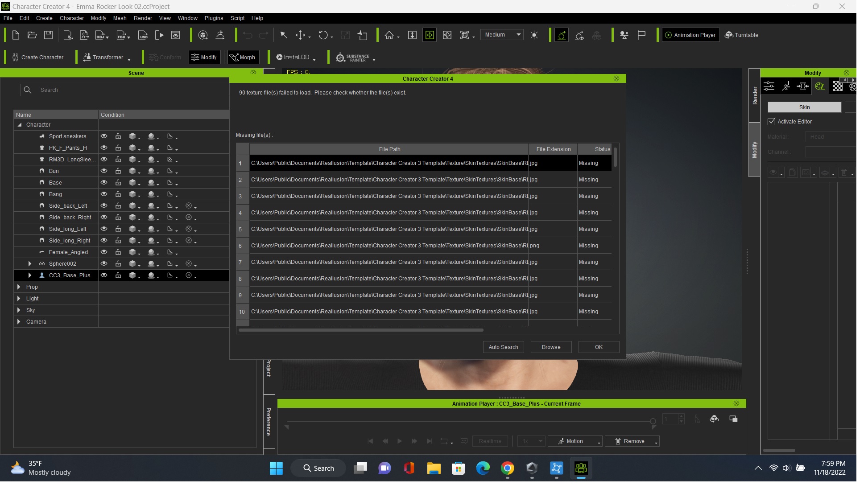
Task: Toggle visibility eye icon for Sport sneakers
Action: coord(103,136)
